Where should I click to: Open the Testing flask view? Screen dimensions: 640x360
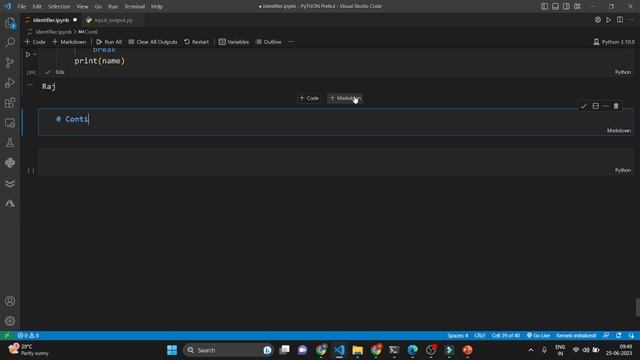[x=10, y=142]
